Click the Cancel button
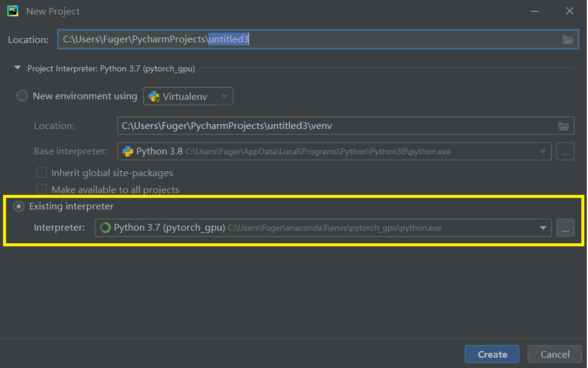This screenshot has height=368, width=588. (555, 354)
